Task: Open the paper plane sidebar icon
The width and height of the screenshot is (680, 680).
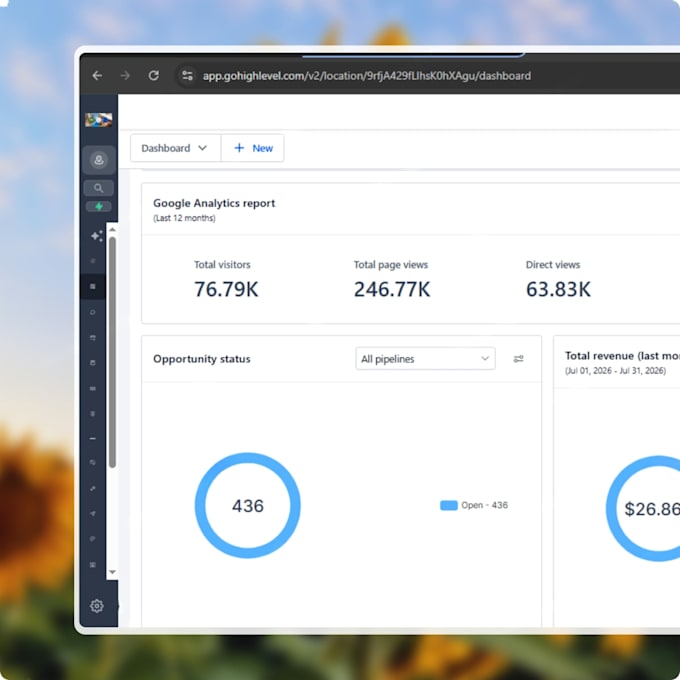Action: [93, 513]
